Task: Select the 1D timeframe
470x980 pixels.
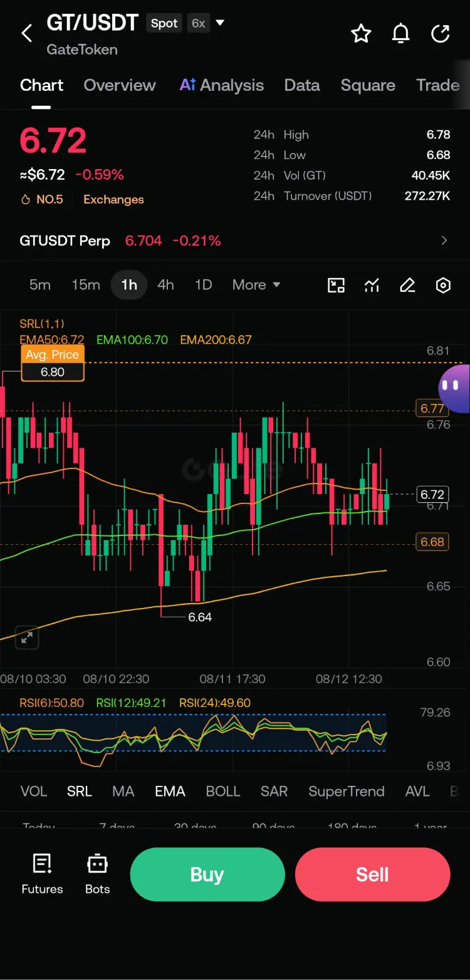Action: [203, 285]
